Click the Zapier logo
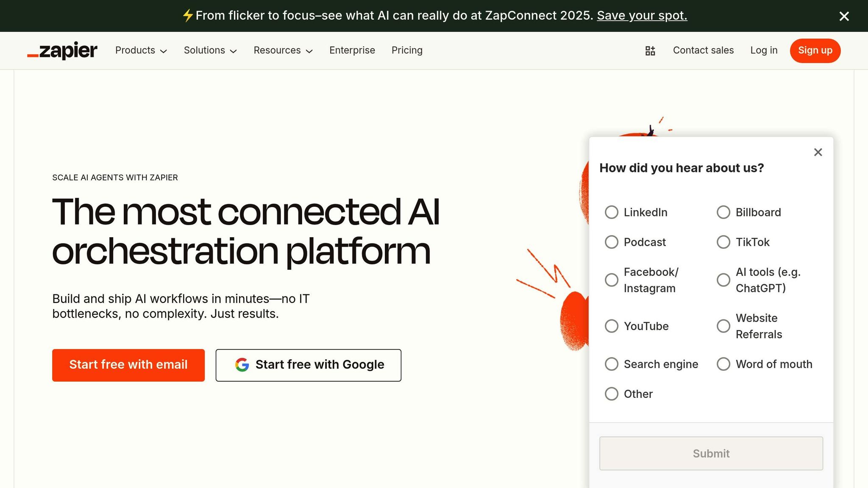 pos(62,50)
